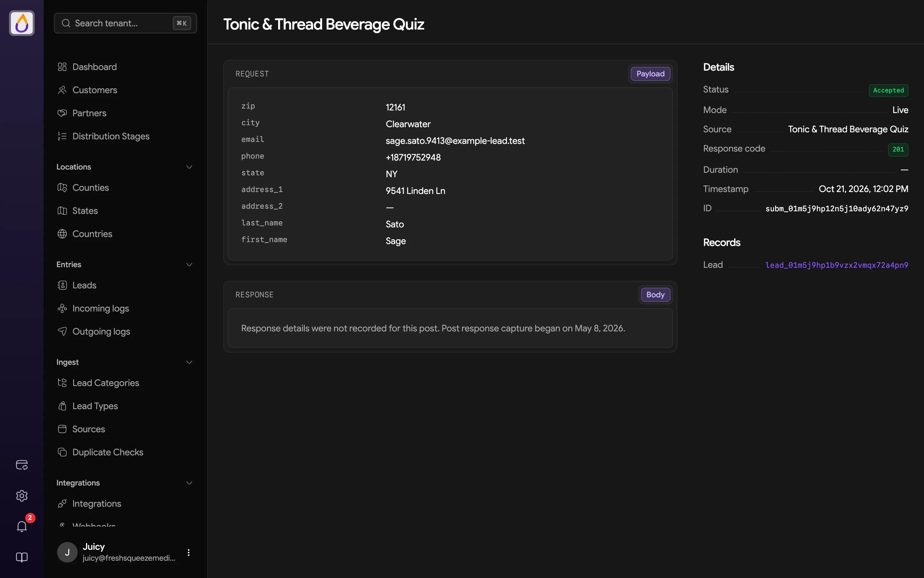The image size is (924, 578).
Task: Collapse the Entries section chevron
Action: (189, 265)
